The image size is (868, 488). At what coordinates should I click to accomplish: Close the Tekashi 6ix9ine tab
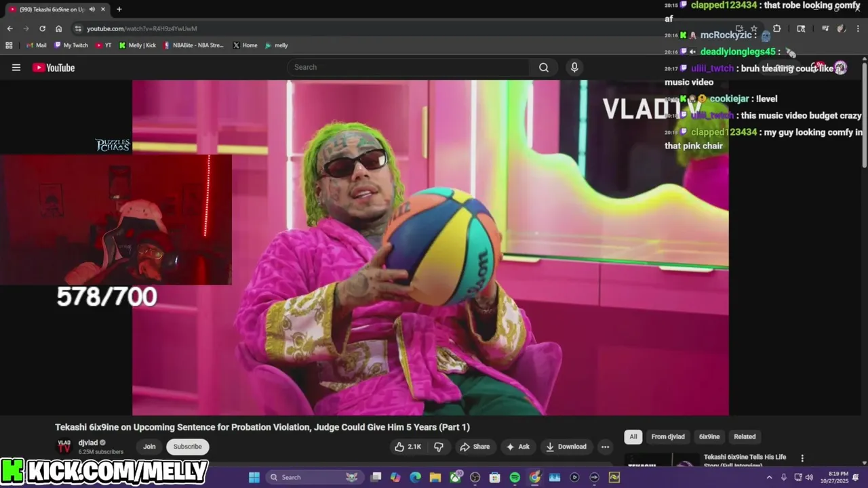[103, 9]
